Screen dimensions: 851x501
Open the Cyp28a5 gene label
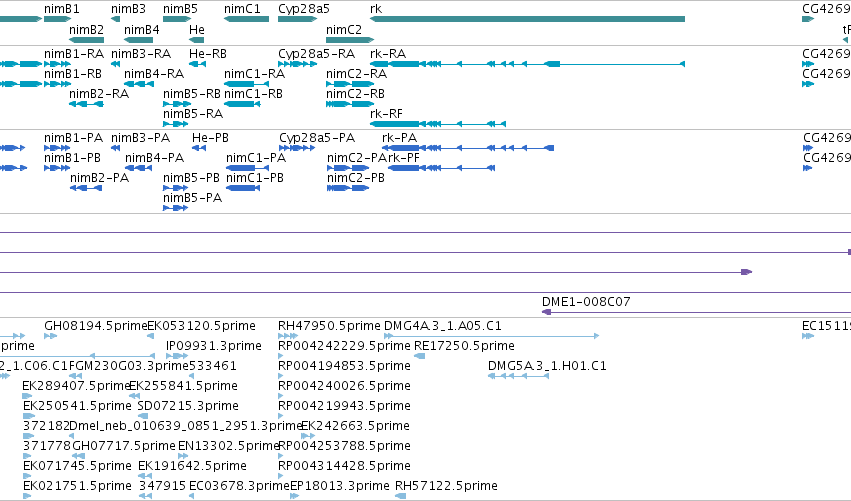pyautogui.click(x=304, y=9)
